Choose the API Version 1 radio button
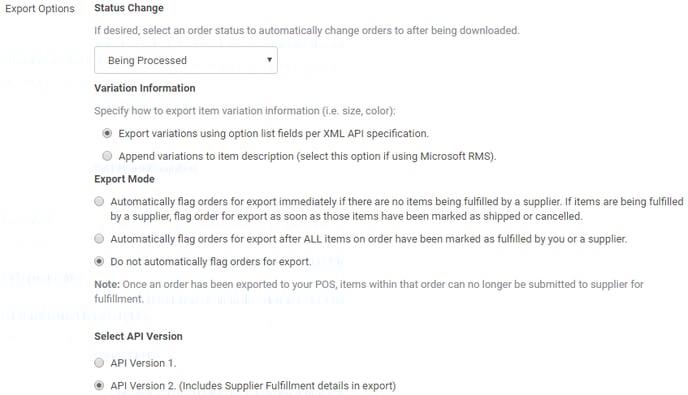 [x=99, y=363]
